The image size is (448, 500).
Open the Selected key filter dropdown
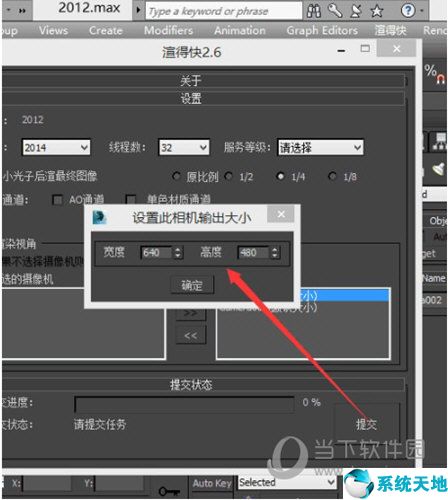287,482
